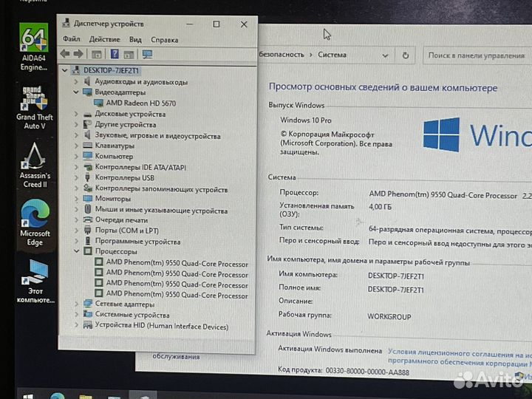This screenshot has height=399, width=532.
Task: Collapse the DESKTOP-7JEF2T1 root node
Action: 64,70
